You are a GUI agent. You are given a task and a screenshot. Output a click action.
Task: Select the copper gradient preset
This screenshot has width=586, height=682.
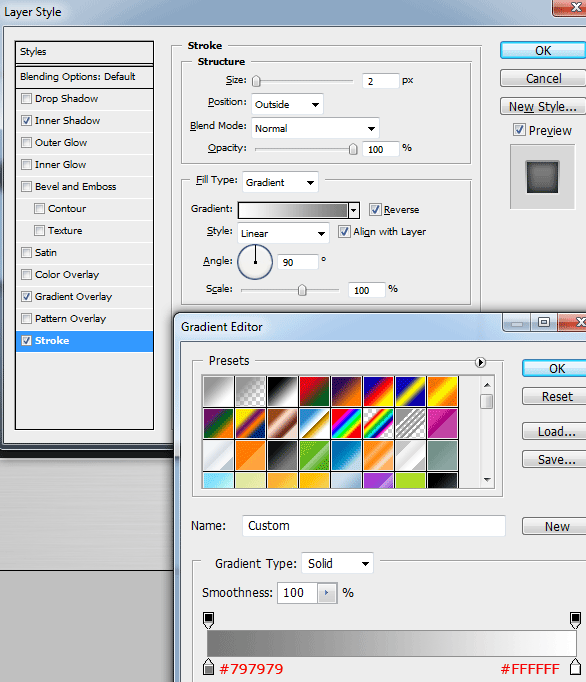click(282, 423)
